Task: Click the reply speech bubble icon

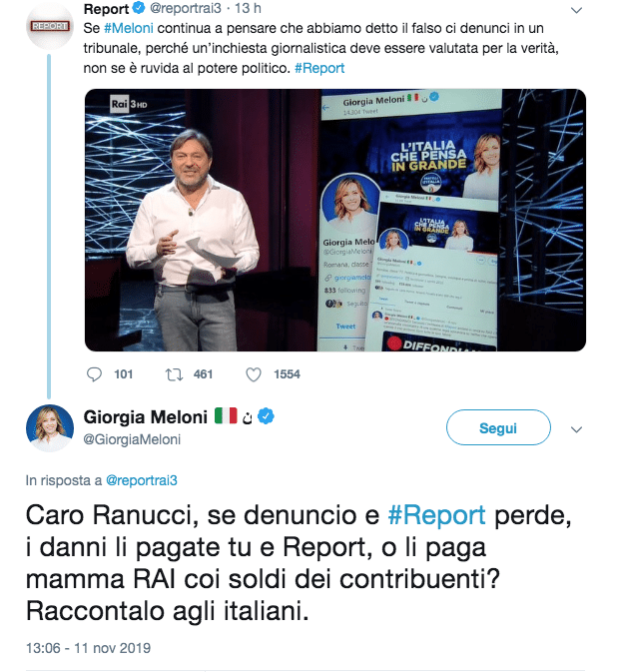Action: point(94,374)
